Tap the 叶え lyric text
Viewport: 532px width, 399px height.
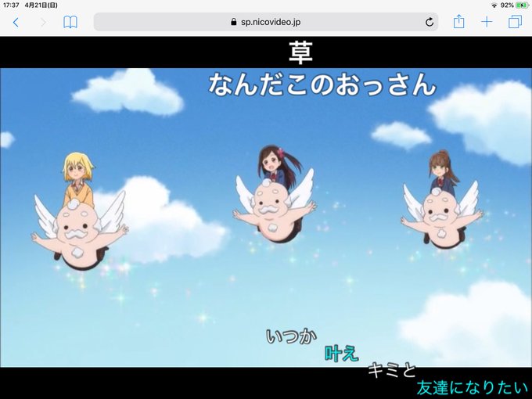click(341, 353)
